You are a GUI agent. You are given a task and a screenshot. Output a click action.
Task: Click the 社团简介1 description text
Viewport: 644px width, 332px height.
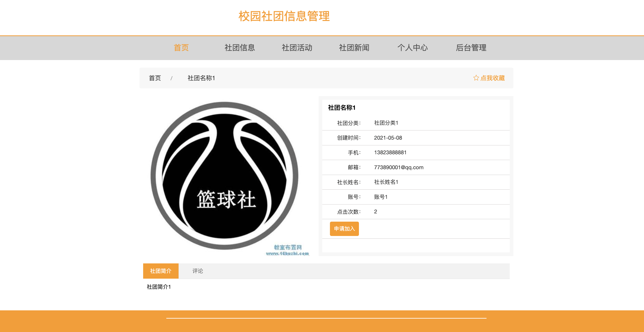pyautogui.click(x=159, y=287)
